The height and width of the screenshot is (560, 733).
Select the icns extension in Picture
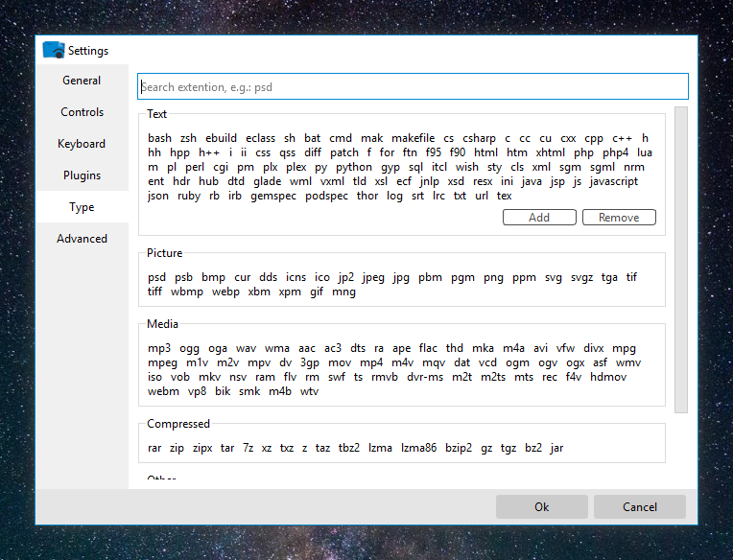(296, 277)
